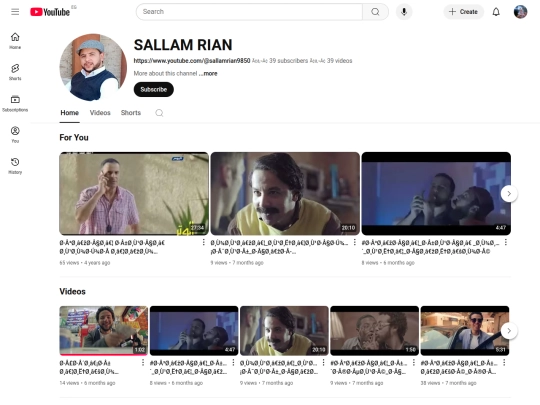Click the search magnifier button
This screenshot has width=540, height=405.
click(x=375, y=12)
